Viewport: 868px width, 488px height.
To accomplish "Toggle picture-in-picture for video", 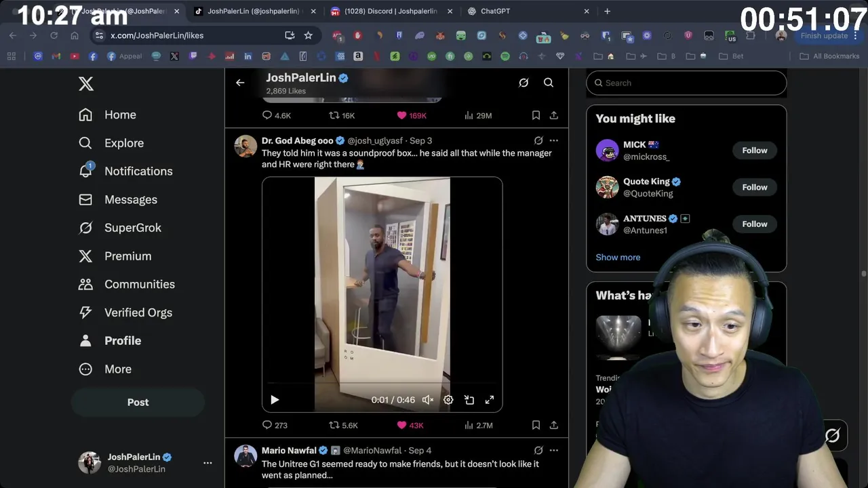I will [469, 400].
